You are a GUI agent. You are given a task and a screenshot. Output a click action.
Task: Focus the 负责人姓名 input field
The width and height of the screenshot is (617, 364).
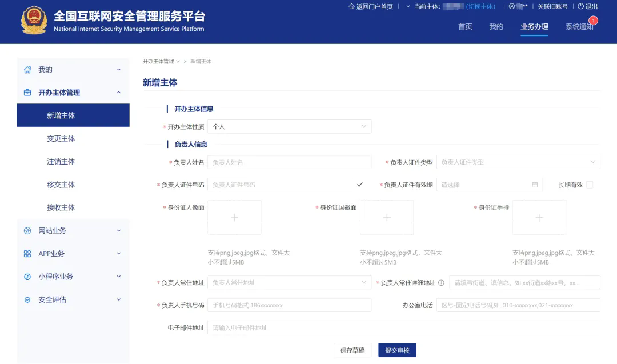coord(289,162)
